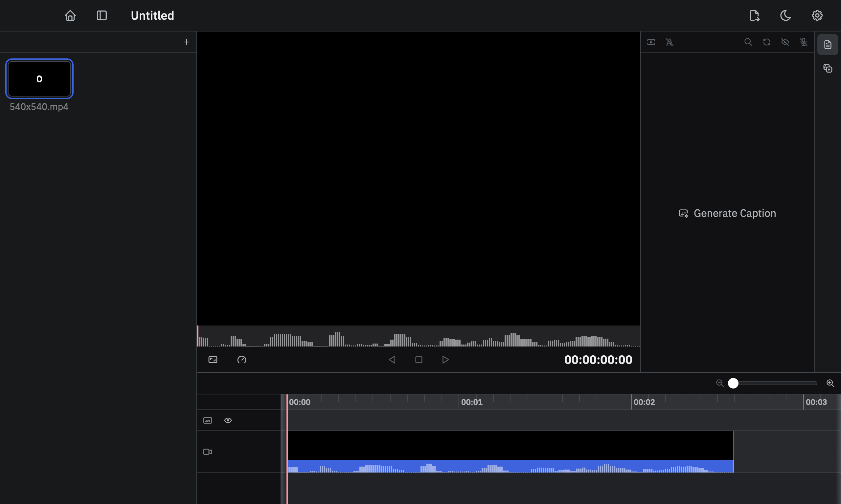
Task: Click the aspect ratio icon under preview
Action: [x=213, y=360]
